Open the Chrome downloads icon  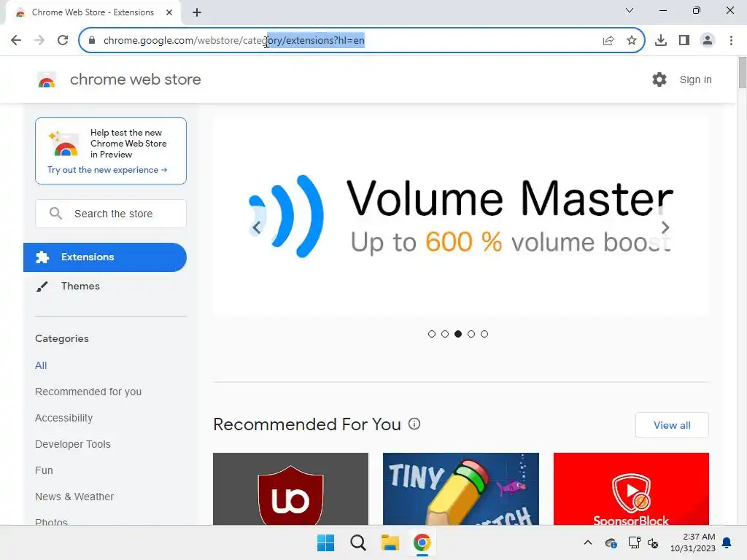point(661,41)
